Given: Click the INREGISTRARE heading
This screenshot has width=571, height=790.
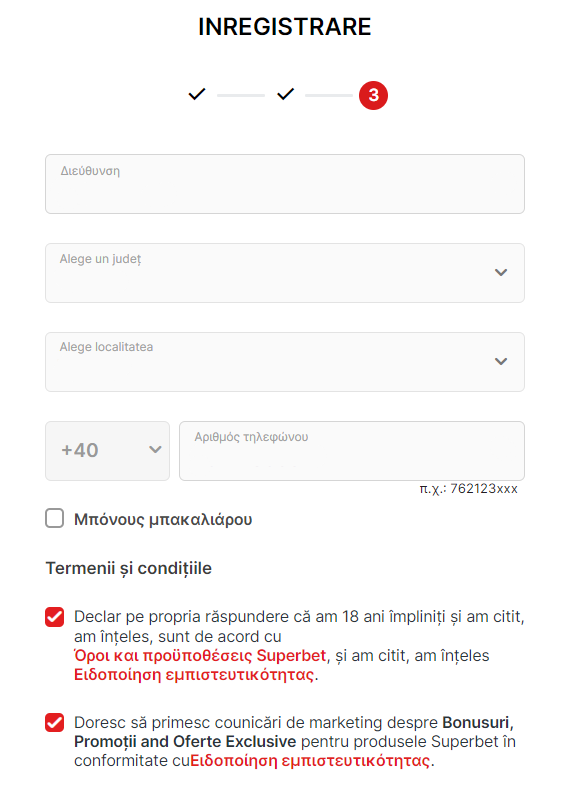Looking at the screenshot, I should 285,27.
